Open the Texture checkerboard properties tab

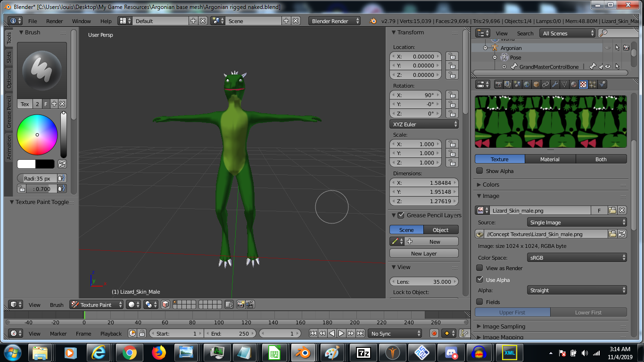(x=583, y=84)
